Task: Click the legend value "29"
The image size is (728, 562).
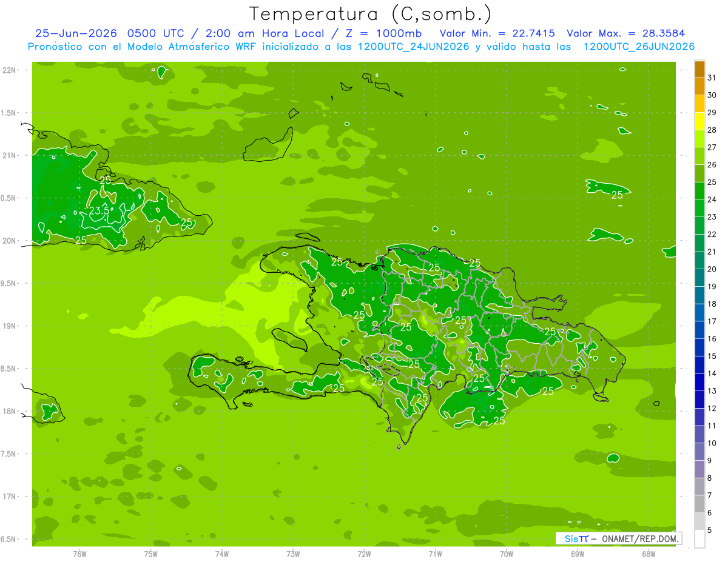Action: click(712, 112)
